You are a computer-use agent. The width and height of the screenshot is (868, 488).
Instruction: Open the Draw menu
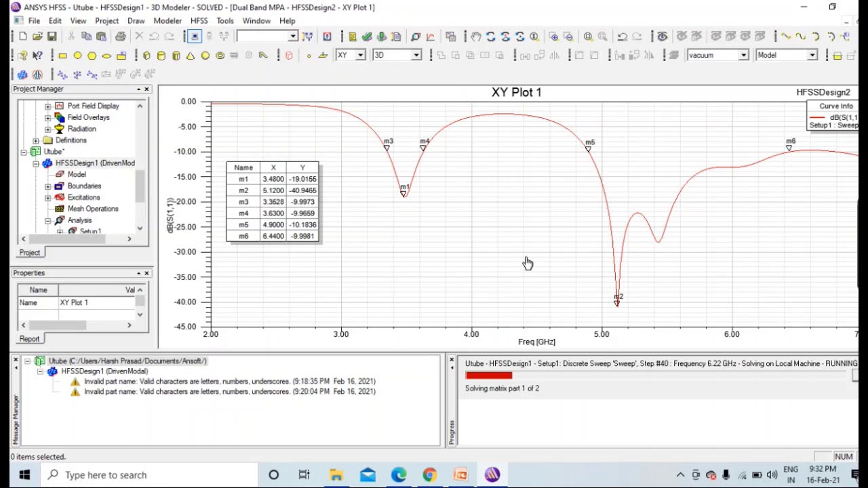click(x=136, y=21)
